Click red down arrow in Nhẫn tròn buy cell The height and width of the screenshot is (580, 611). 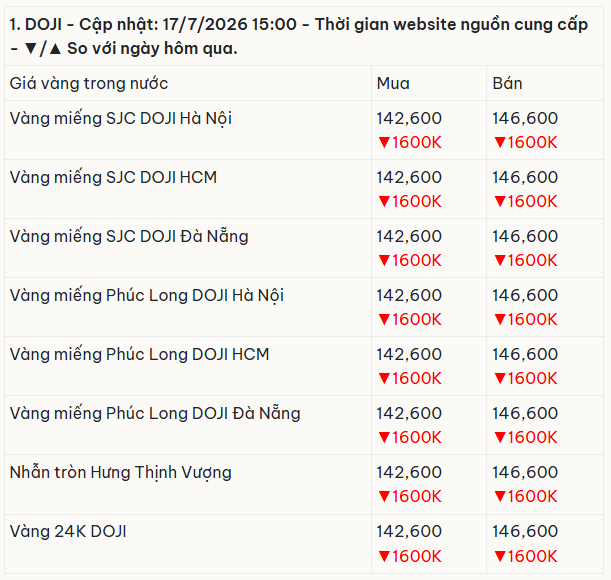coord(384,497)
